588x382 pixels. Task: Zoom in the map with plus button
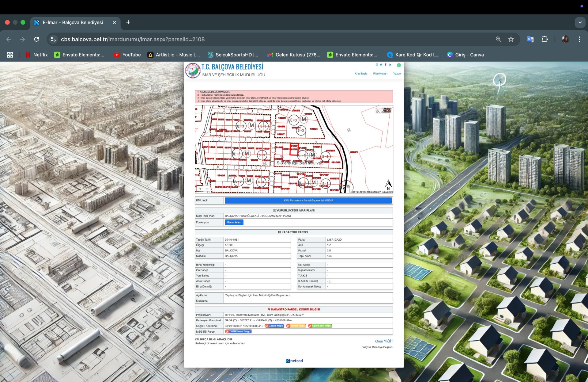coord(200,189)
